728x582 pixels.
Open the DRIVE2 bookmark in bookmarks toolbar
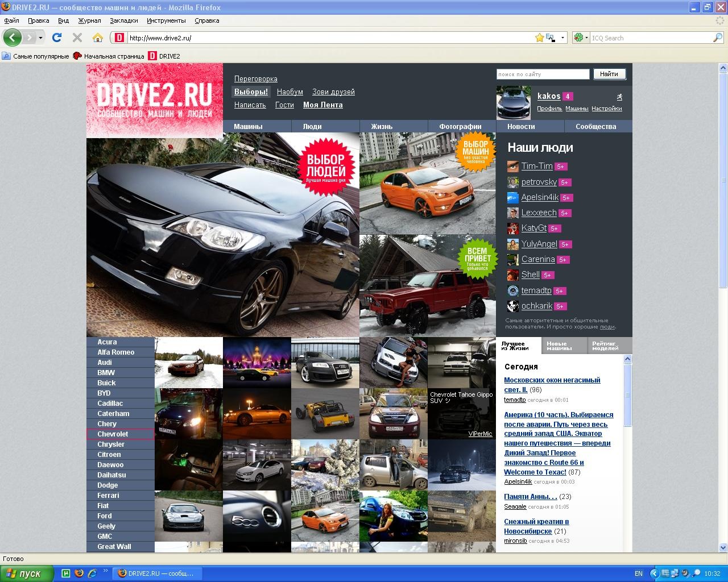[x=164, y=56]
